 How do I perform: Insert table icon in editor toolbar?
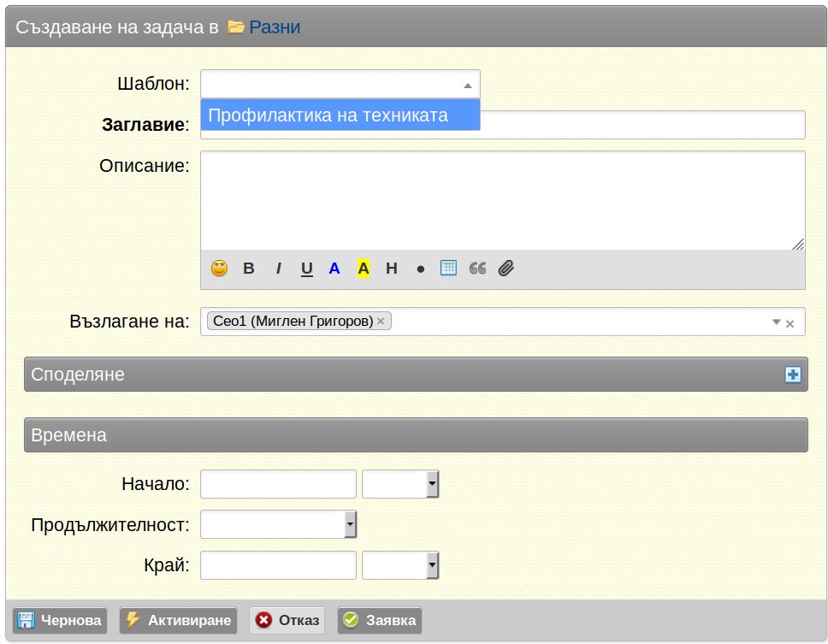[x=448, y=268]
